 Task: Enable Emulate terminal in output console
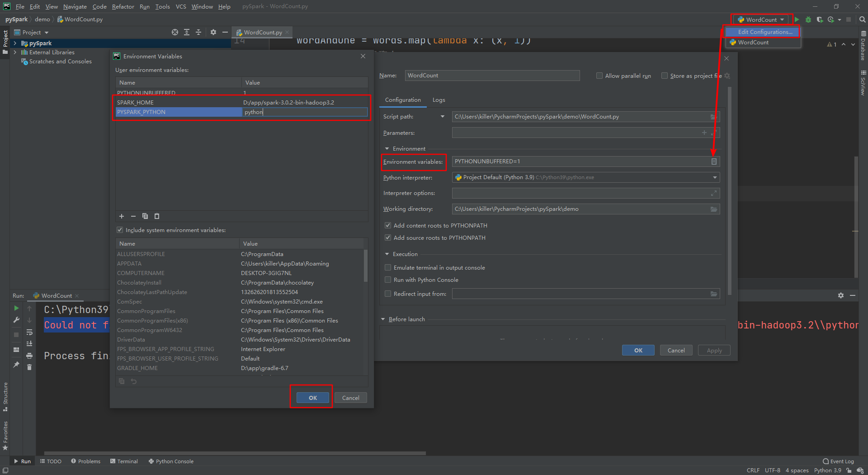click(388, 267)
